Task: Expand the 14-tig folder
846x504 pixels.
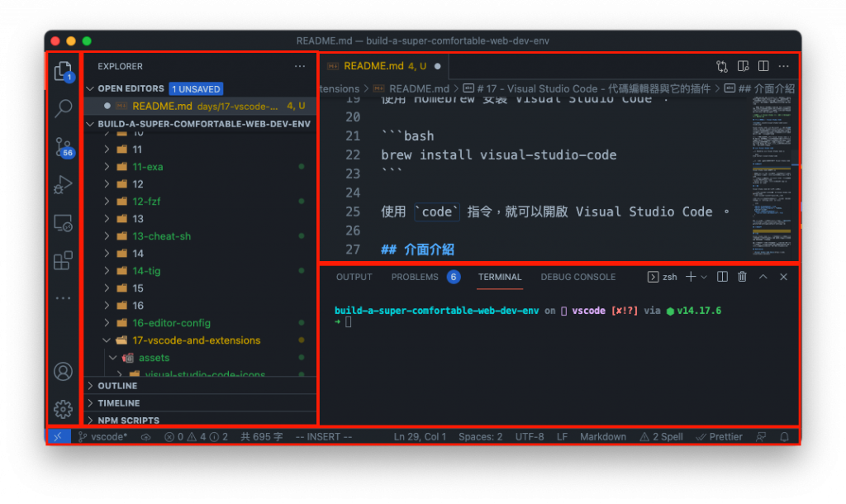Action: click(x=107, y=271)
